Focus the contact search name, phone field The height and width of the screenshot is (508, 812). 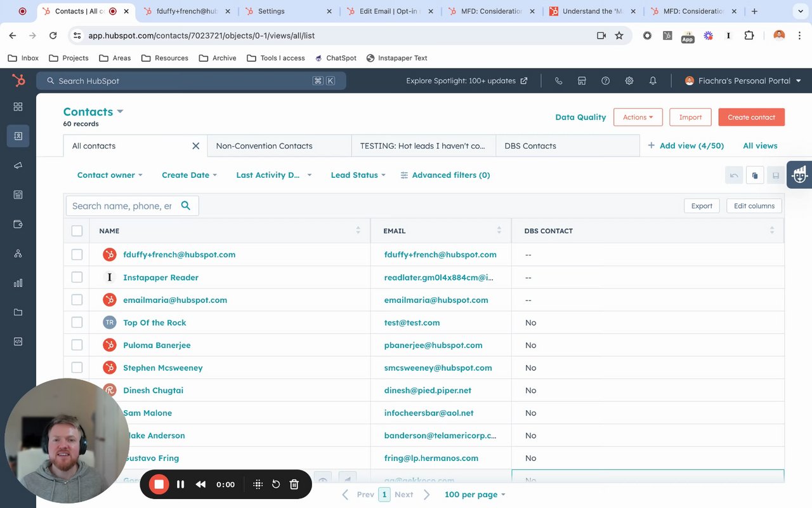[x=132, y=206]
